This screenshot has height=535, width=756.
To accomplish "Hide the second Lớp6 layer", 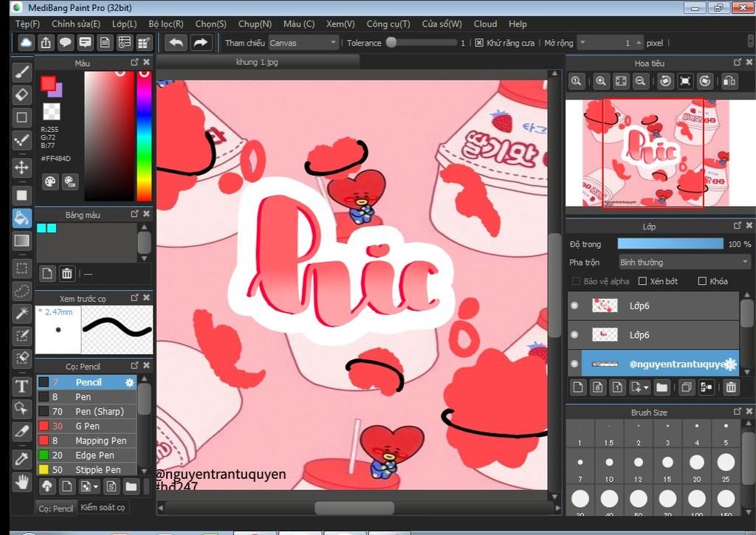I will 574,334.
